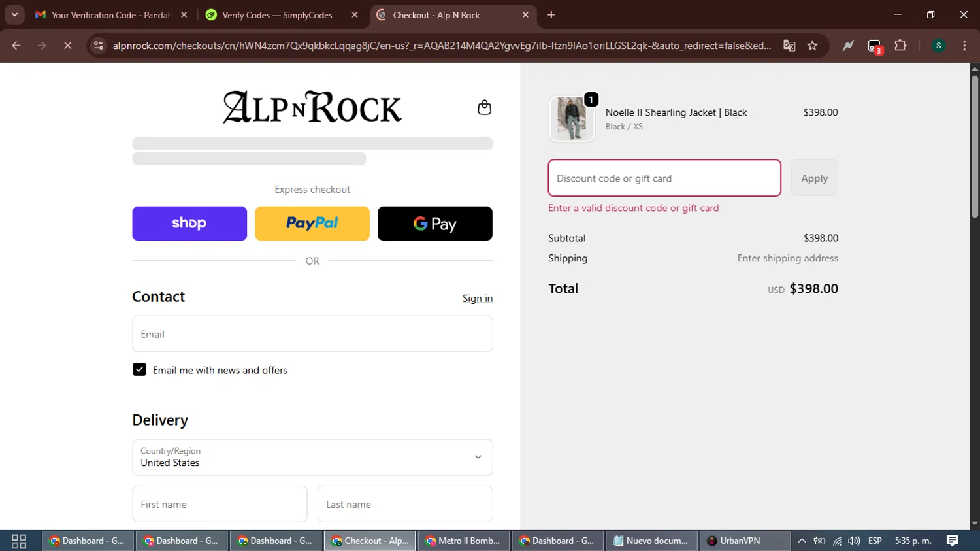Image resolution: width=980 pixels, height=551 pixels.
Task: Open Chrome's three-dot menu
Action: coord(964,46)
